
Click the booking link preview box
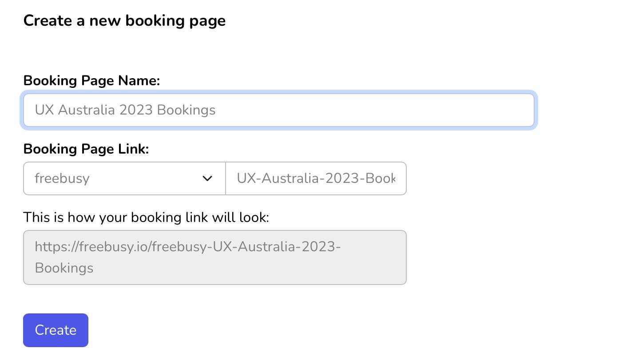coord(214,257)
